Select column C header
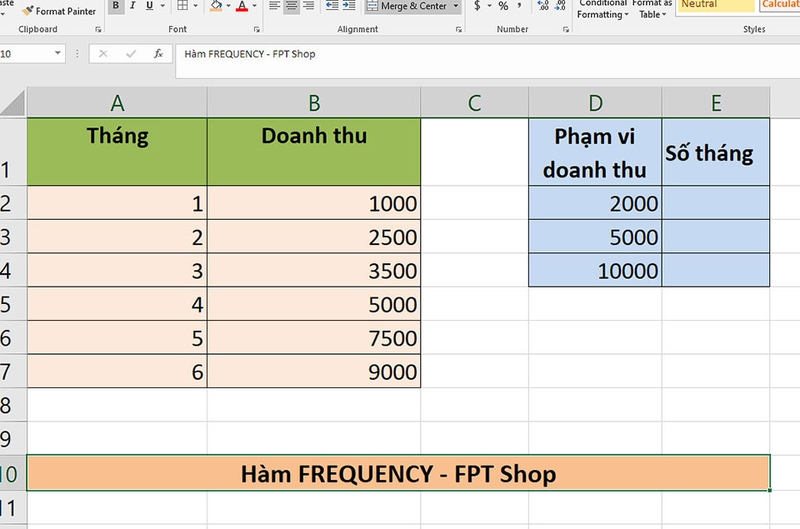The image size is (800, 529). tap(474, 103)
